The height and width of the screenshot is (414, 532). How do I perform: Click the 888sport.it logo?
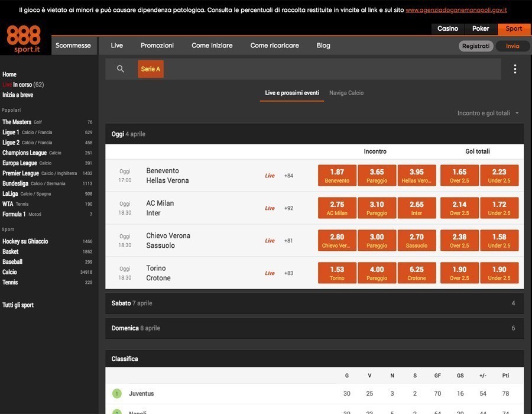24,39
